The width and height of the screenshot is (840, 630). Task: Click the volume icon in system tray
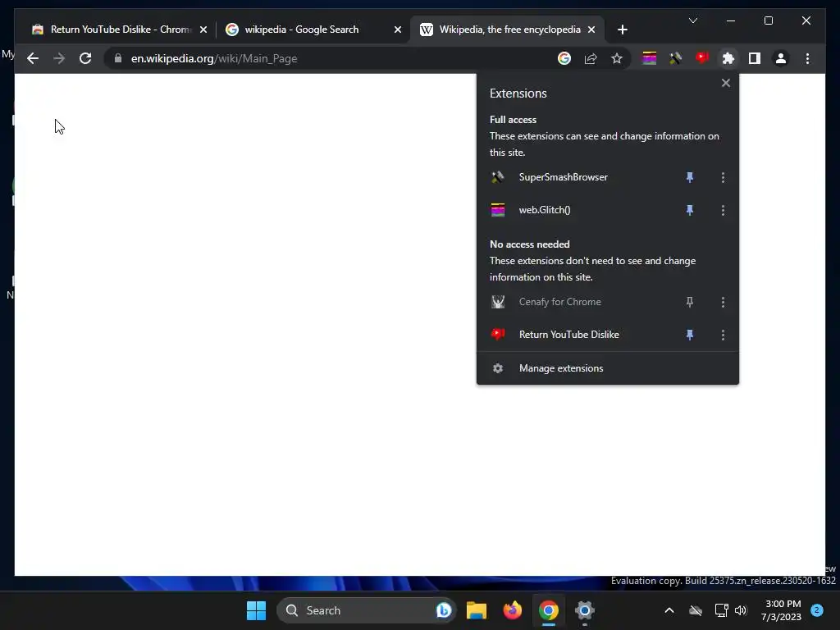[x=741, y=610]
